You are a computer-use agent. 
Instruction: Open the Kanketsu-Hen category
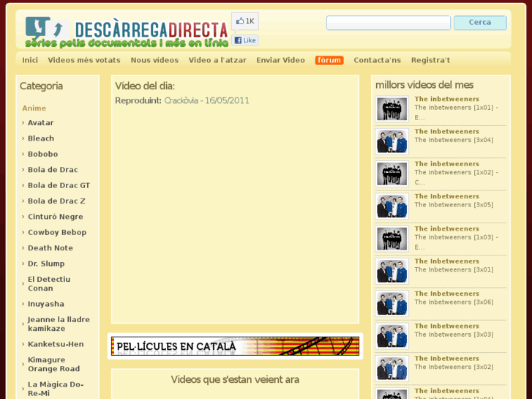coord(56,344)
